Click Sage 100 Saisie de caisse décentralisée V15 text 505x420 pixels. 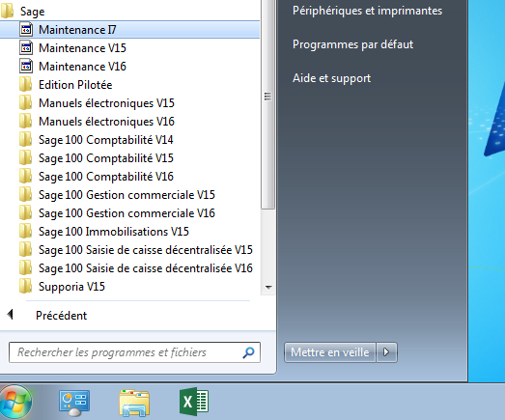pyautogui.click(x=146, y=250)
